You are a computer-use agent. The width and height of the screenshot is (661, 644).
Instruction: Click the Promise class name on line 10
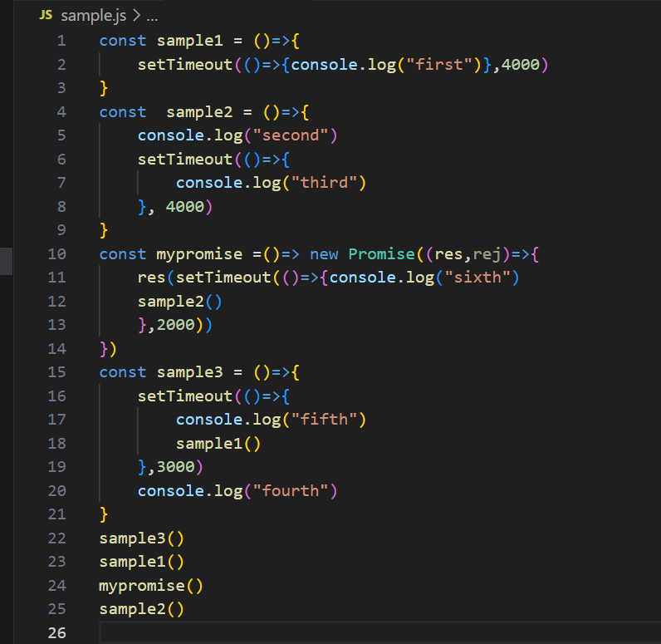tap(381, 254)
